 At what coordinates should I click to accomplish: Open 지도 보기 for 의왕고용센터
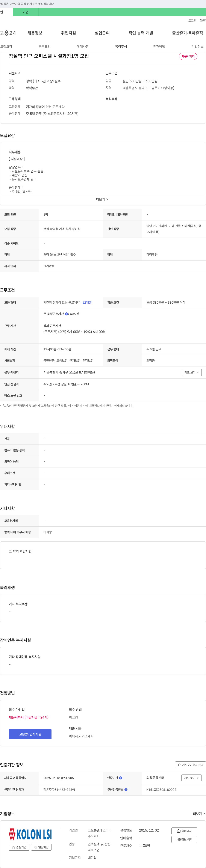(191, 778)
